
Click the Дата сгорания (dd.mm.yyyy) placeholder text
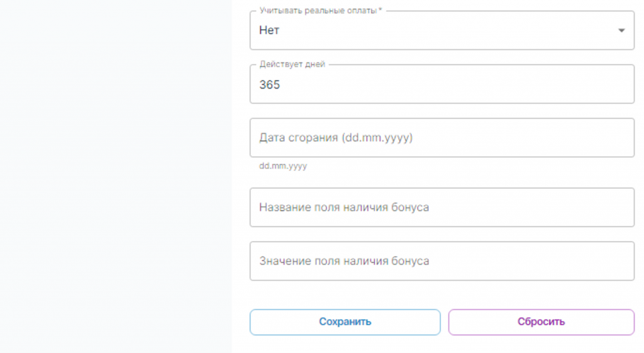336,138
